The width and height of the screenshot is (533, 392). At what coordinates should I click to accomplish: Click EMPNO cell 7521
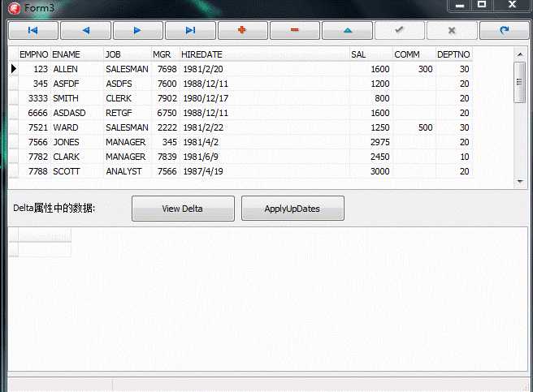34,127
